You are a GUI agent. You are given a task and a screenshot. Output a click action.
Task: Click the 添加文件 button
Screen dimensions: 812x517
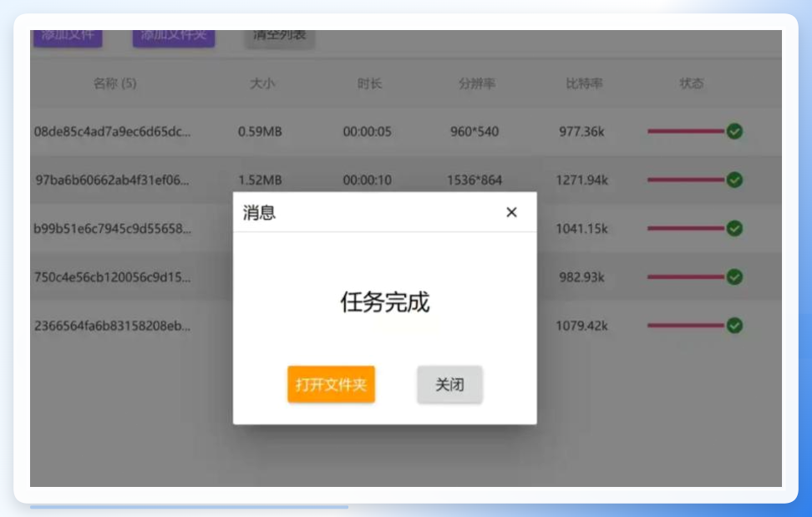point(68,38)
